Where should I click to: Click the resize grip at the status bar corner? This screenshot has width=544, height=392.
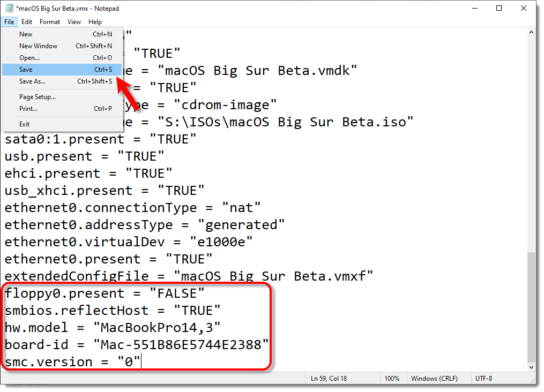[x=533, y=381]
